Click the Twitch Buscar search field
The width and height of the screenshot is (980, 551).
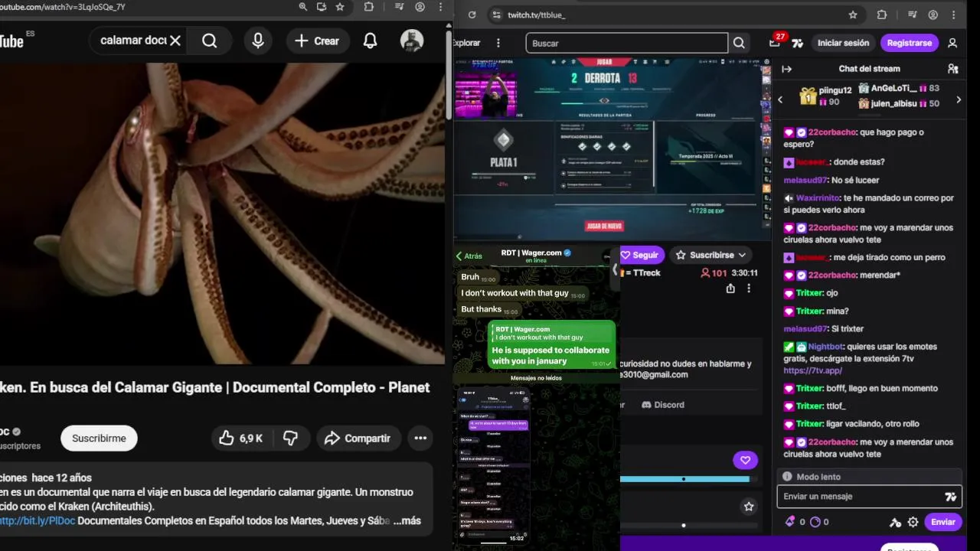(x=626, y=43)
